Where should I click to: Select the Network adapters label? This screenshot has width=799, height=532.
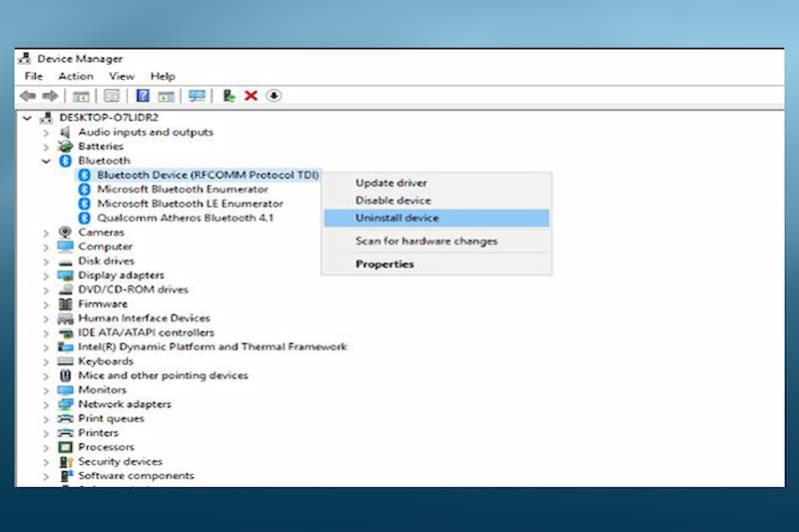point(124,403)
